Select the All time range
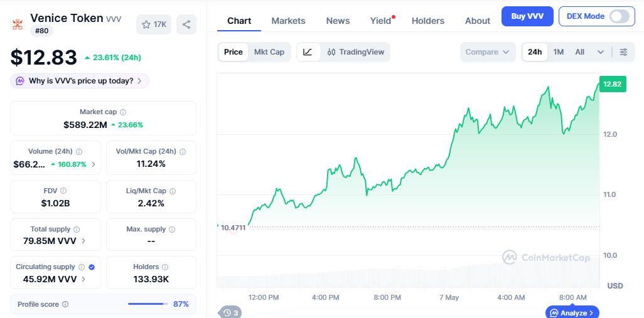This screenshot has width=644, height=318. [x=579, y=52]
